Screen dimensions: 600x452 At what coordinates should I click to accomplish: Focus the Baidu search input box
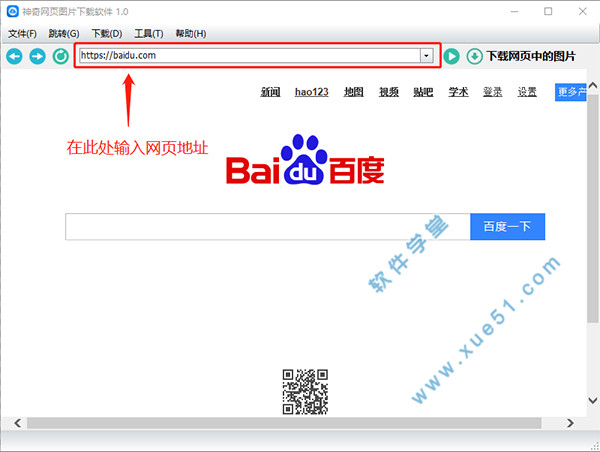[267, 227]
